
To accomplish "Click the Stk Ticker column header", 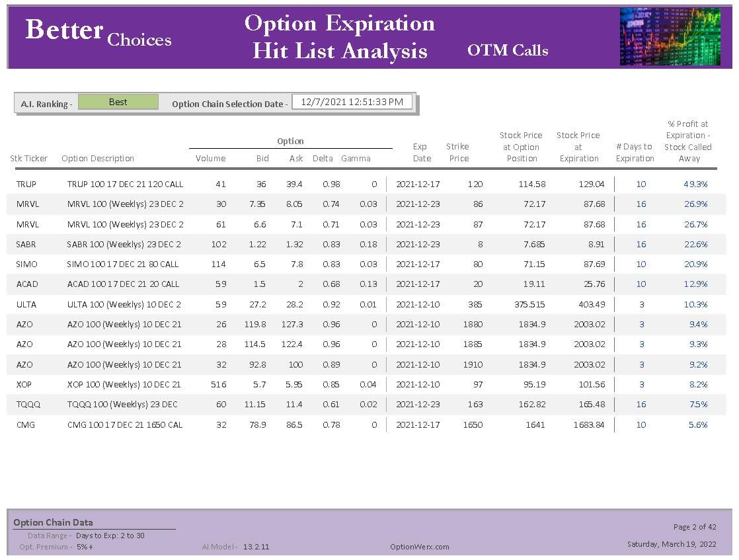I will point(29,159).
